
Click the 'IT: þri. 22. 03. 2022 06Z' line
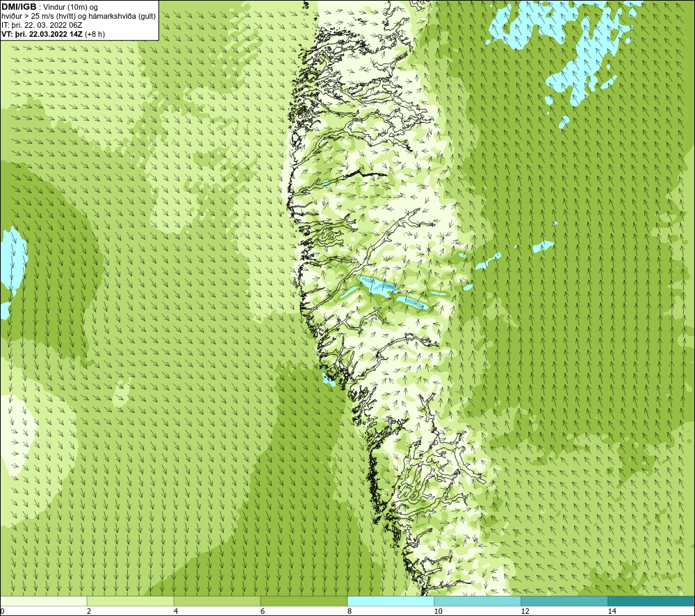[x=42, y=25]
